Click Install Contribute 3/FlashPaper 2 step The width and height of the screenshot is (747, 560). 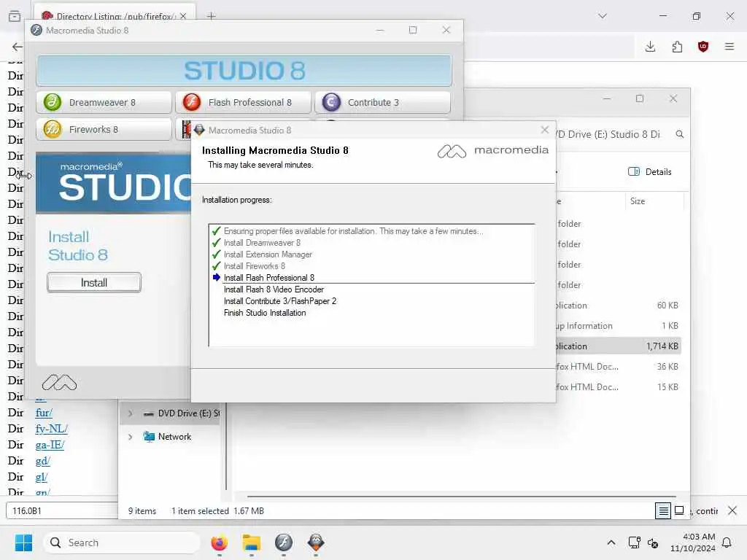click(280, 301)
